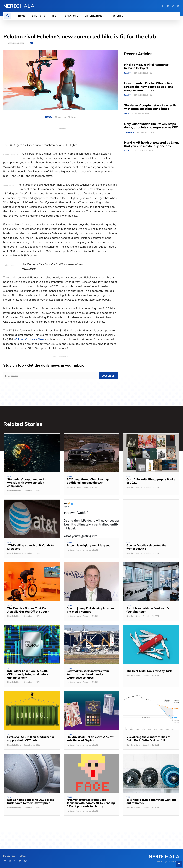This screenshot has width=183, height=868.
Task: Open the red Swiss army knife thumbnail
Action: [x=151, y=645]
